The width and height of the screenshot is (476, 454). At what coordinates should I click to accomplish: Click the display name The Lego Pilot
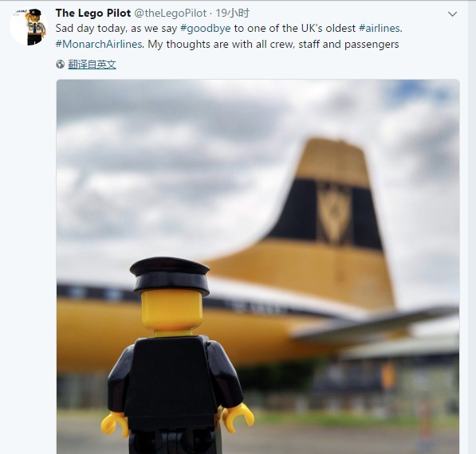(93, 13)
